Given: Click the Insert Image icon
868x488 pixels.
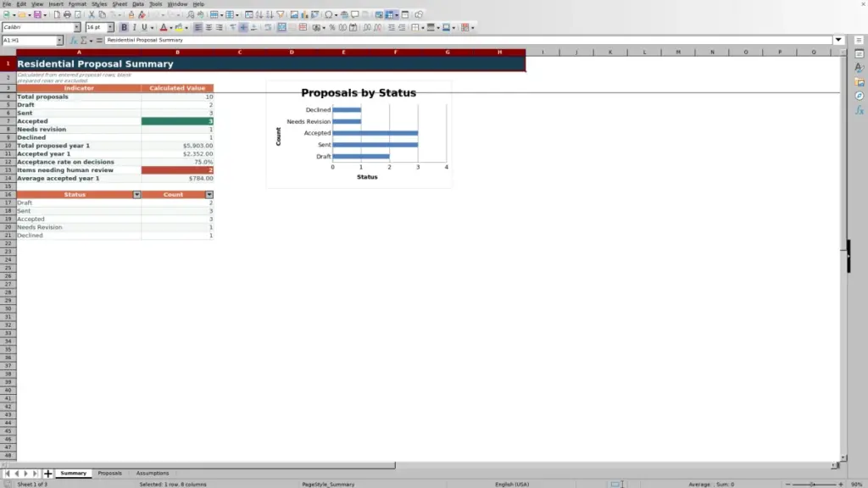Looking at the screenshot, I should click(x=294, y=14).
